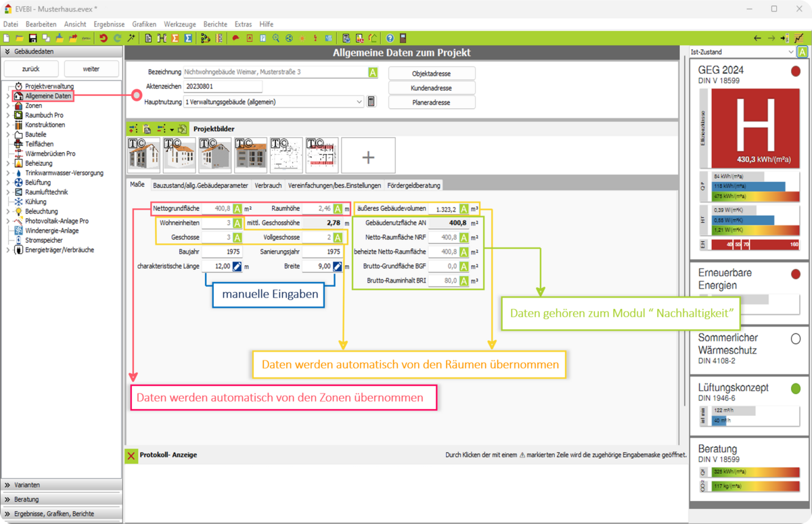This screenshot has width=812, height=524.
Task: Open the Hauptnutzung dropdown list
Action: [359, 102]
